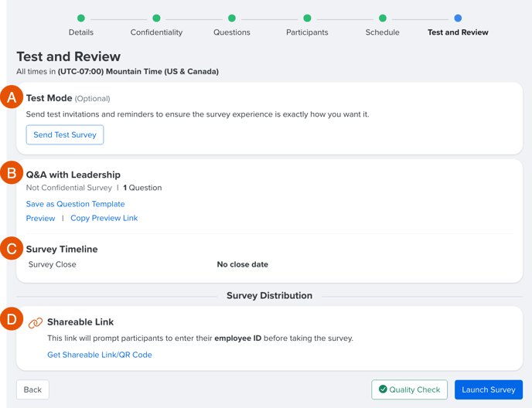Select the Schedule step label

[382, 32]
